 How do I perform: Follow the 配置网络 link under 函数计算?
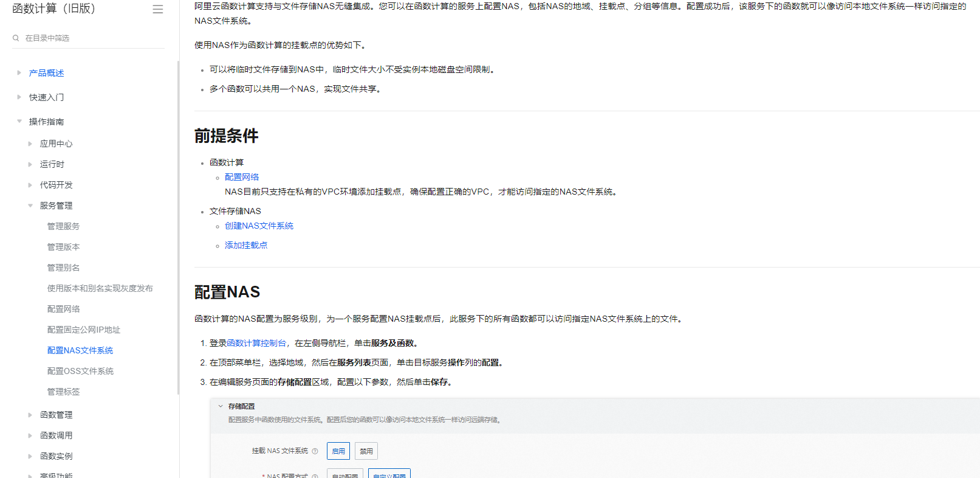point(242,177)
